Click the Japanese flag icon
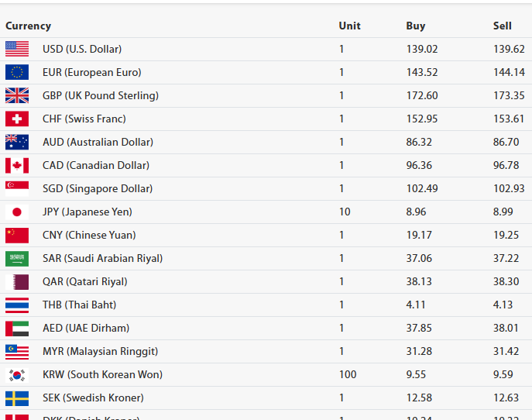 (17, 212)
